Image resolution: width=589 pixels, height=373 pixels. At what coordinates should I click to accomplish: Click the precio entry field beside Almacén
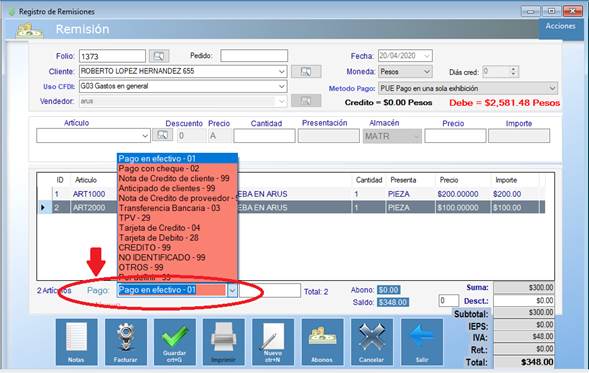click(455, 136)
